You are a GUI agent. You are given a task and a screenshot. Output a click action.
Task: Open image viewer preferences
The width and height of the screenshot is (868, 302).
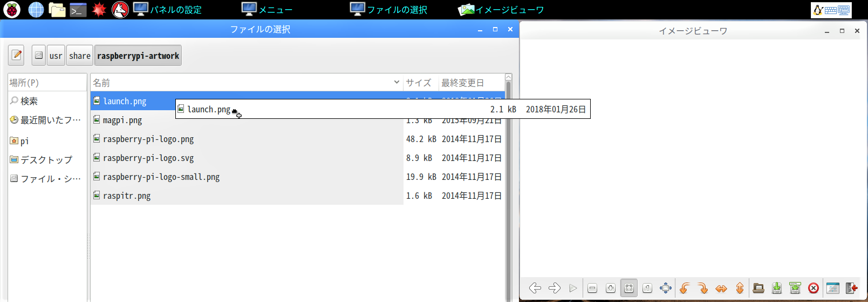tap(833, 288)
